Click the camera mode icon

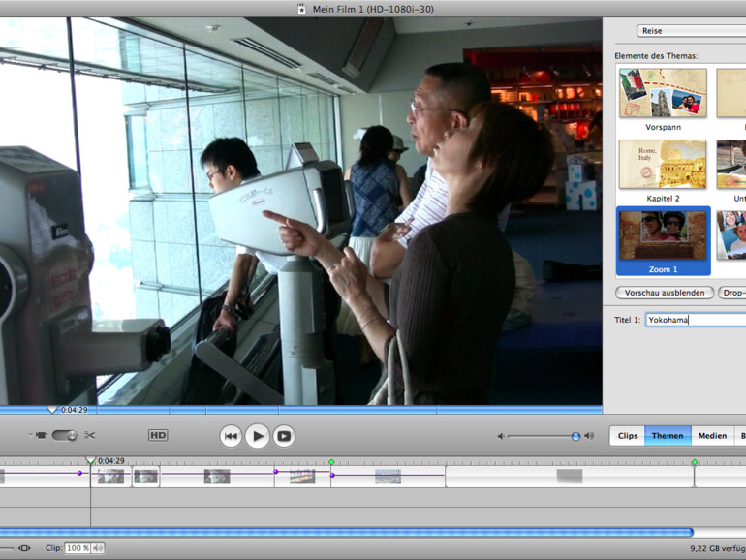tap(41, 436)
